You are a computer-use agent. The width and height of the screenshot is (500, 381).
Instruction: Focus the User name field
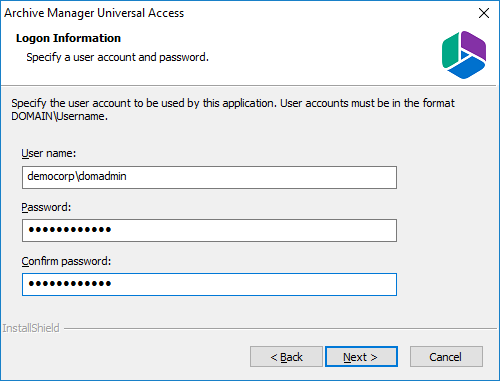pyautogui.click(x=209, y=177)
